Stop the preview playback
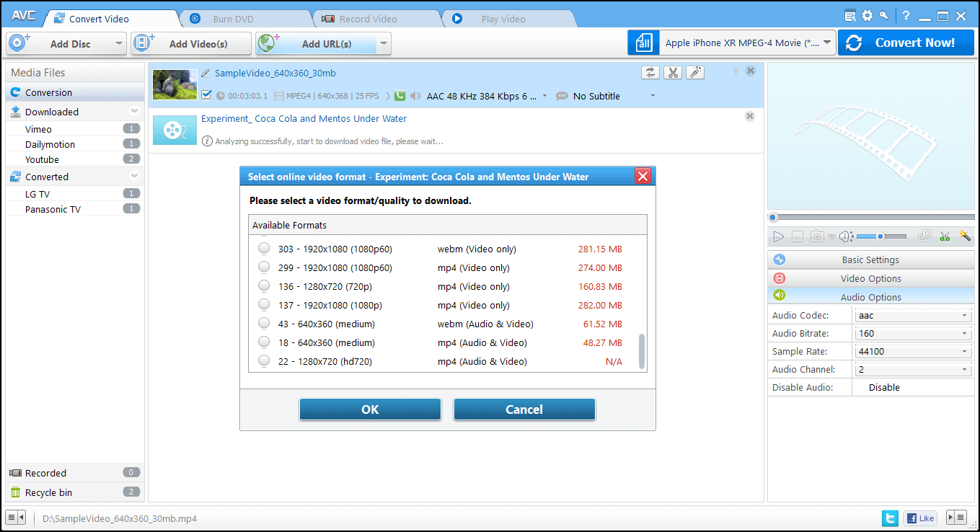Viewport: 980px width, 532px height. pos(798,236)
